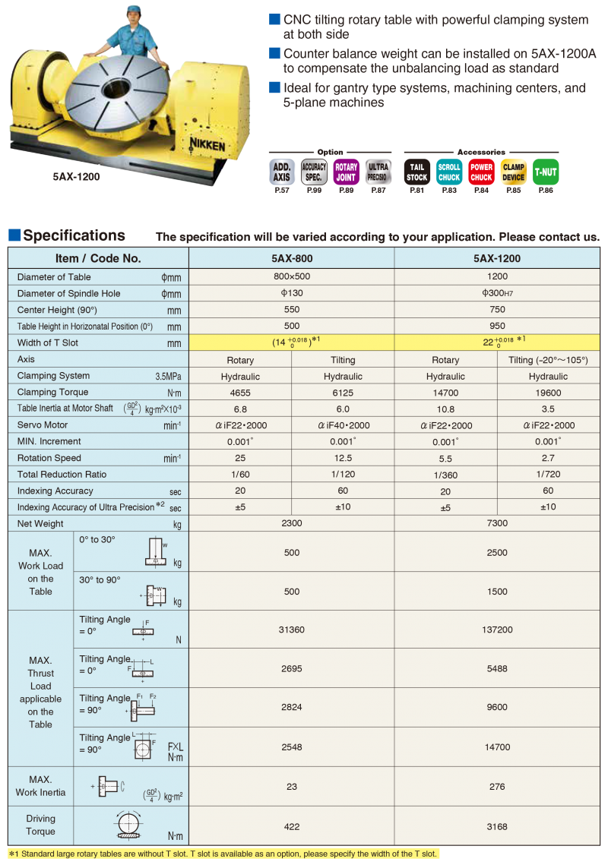Click the Item / Code No. header

click(98, 258)
